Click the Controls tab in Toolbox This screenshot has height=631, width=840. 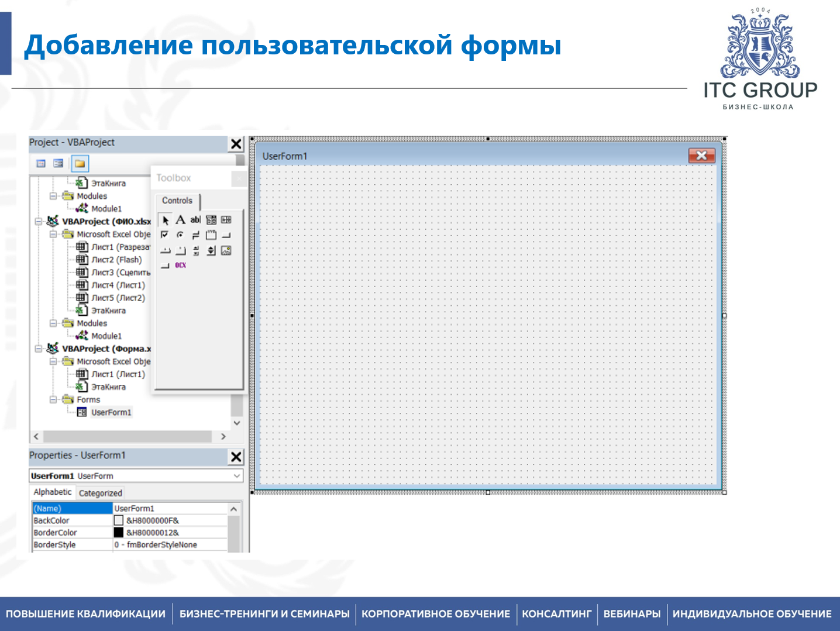(x=177, y=201)
